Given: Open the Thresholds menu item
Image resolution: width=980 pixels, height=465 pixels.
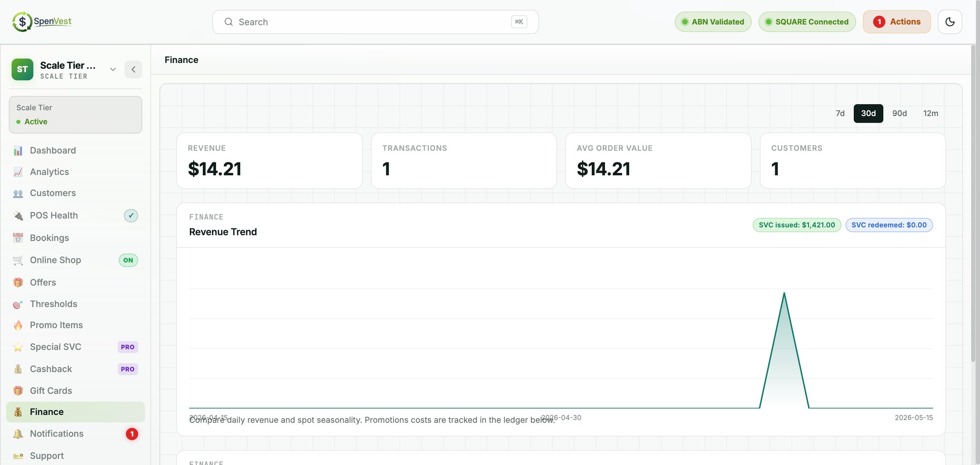Looking at the screenshot, I should point(75,304).
